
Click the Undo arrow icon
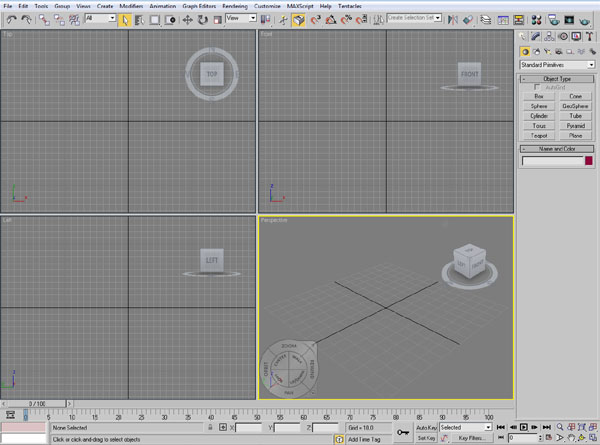(x=11, y=19)
